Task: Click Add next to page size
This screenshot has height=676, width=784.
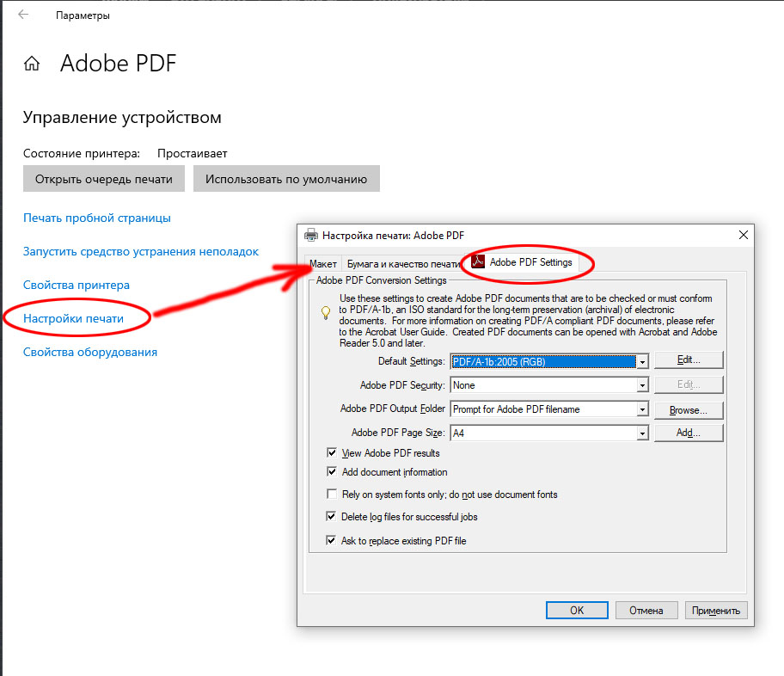Action: [689, 433]
